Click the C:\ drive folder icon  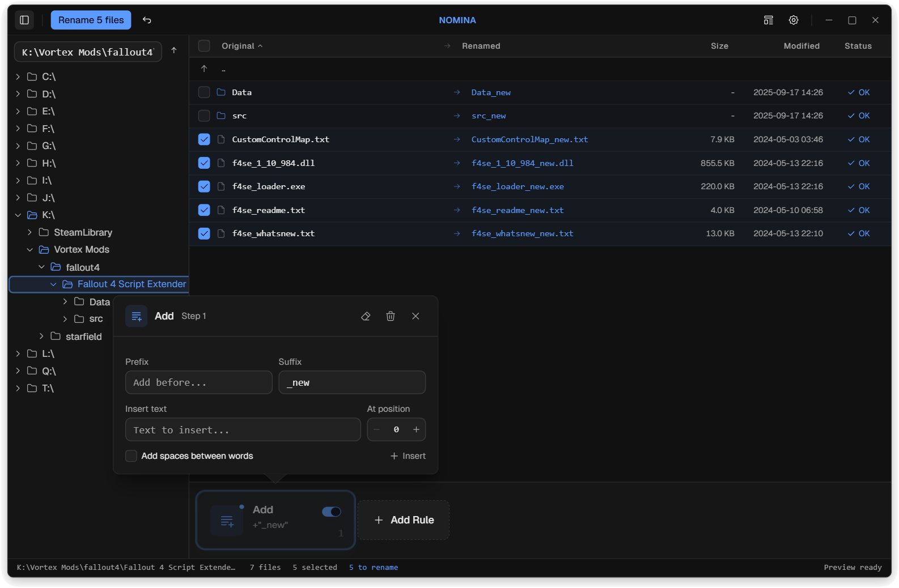[x=32, y=76]
